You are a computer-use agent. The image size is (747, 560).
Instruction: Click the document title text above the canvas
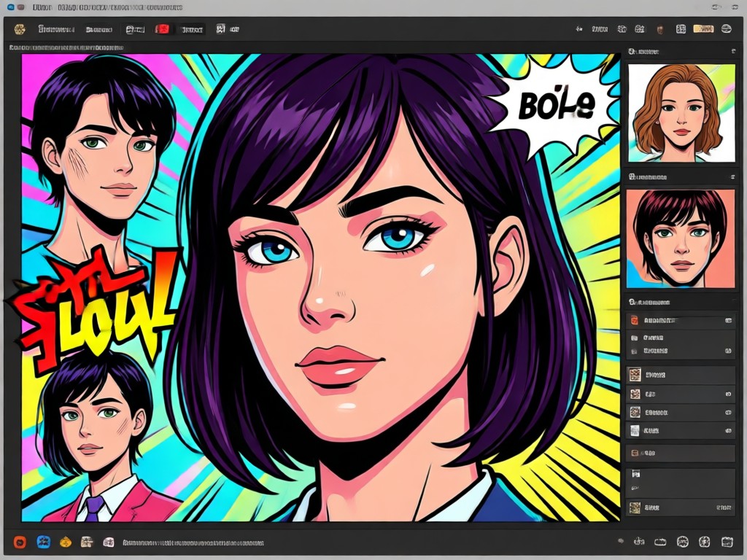(66, 47)
